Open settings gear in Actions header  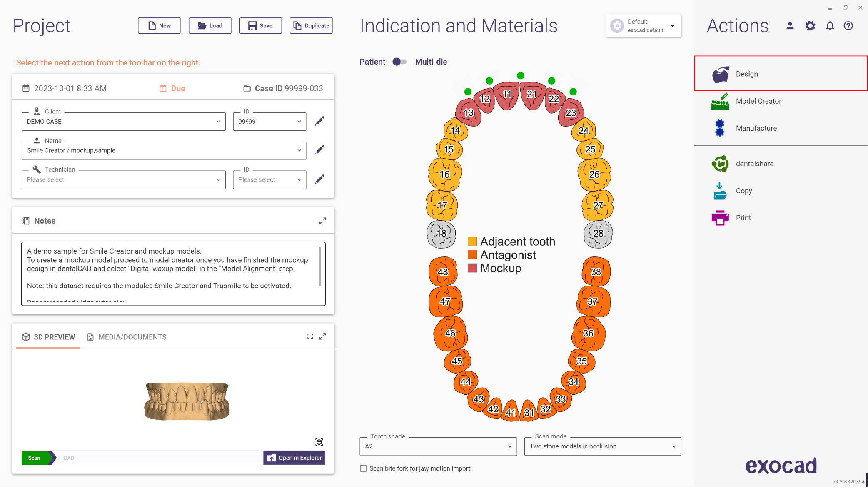point(810,26)
